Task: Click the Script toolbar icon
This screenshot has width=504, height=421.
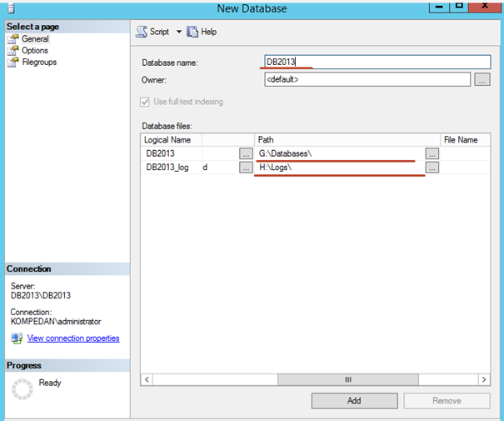Action: coord(142,32)
